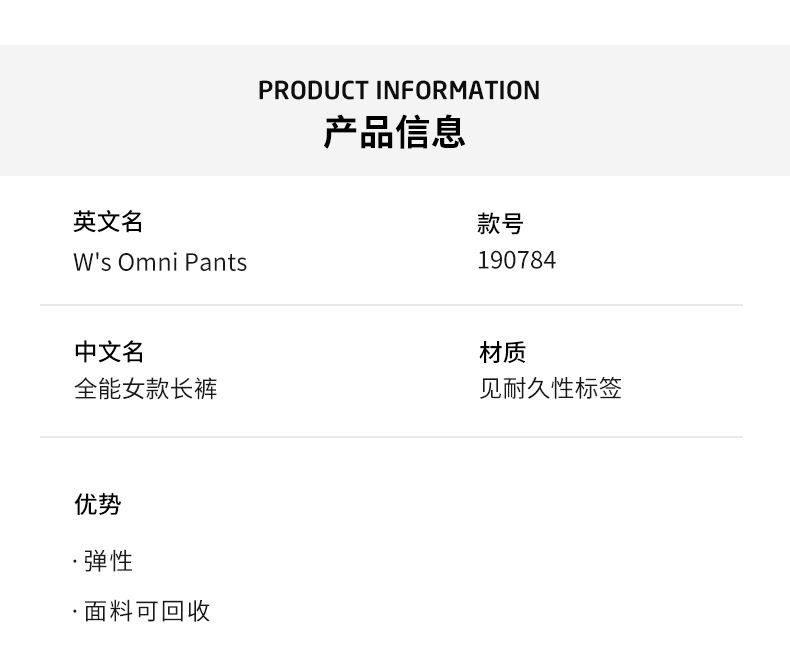Screen dimensions: 790x663
Task: Click the word PRODUCT in the header
Action: [x=313, y=91]
